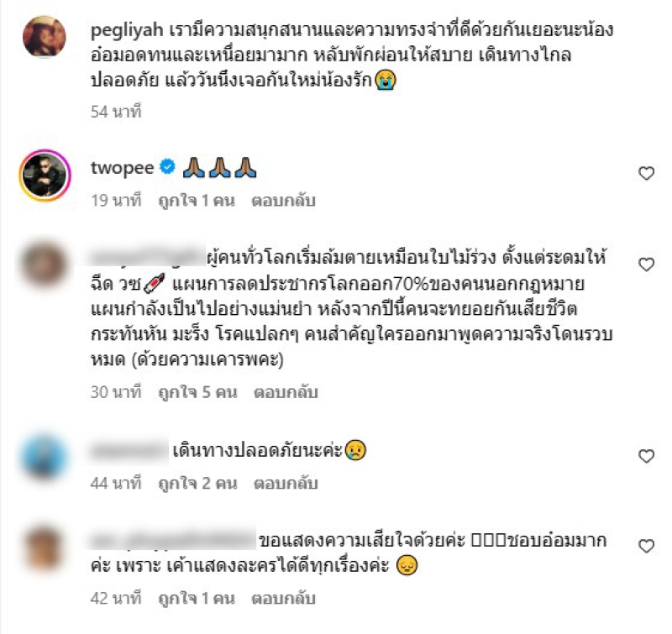Like the vaccine conspiracy comment
Viewport: 672px width, 634px height.
(x=646, y=265)
